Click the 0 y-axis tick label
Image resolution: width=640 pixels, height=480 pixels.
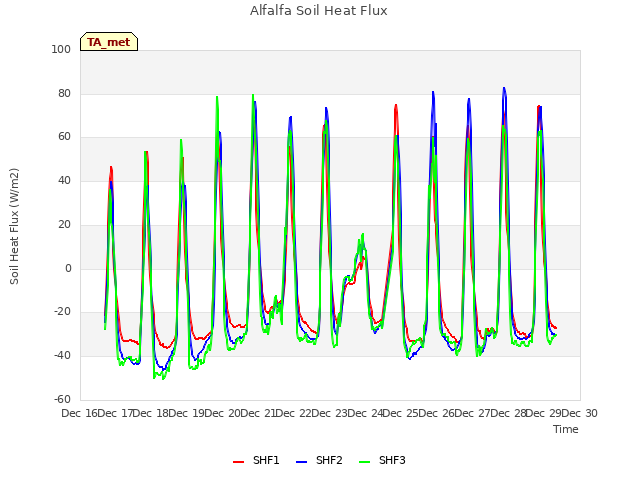68,269
